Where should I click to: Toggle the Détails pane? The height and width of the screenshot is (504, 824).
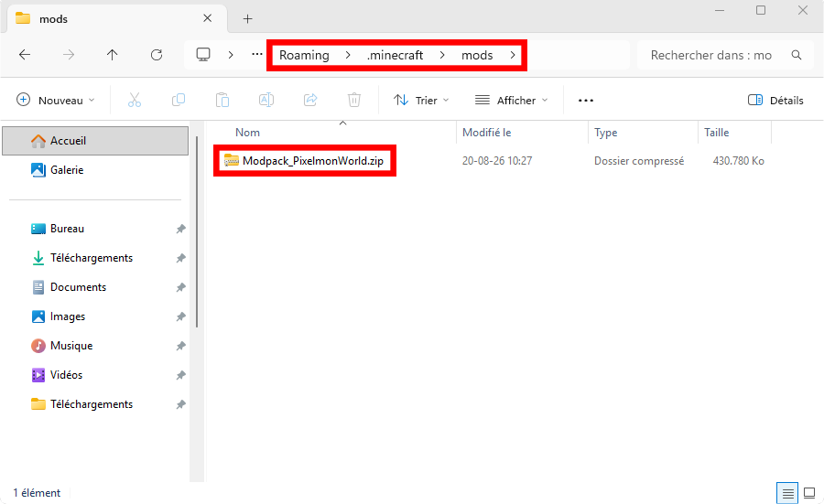click(x=775, y=100)
